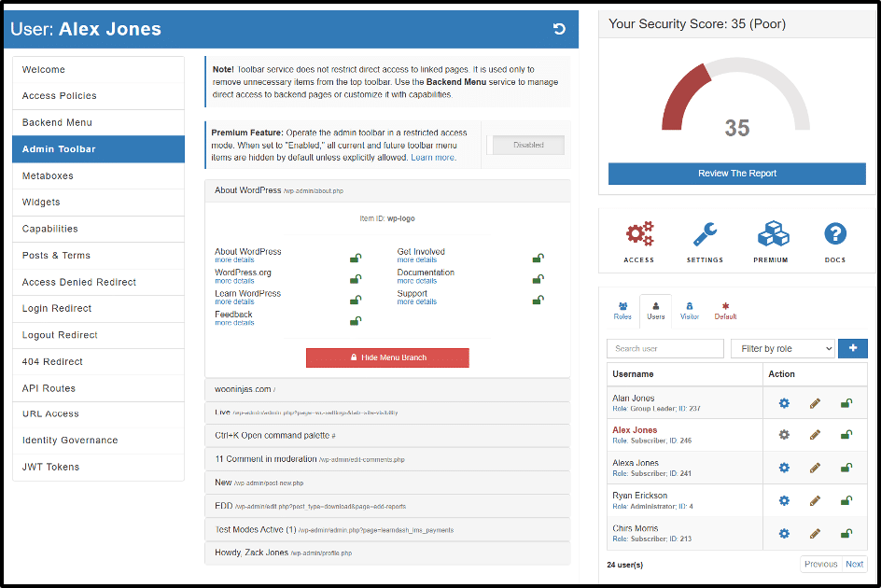Expand the Ctrl+K Open command palette section
Viewport: 881px width, 588px height.
(x=387, y=436)
